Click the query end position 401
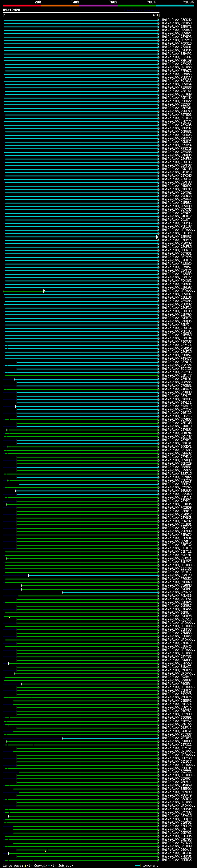This screenshot has width=197, height=868. pyautogui.click(x=155, y=15)
